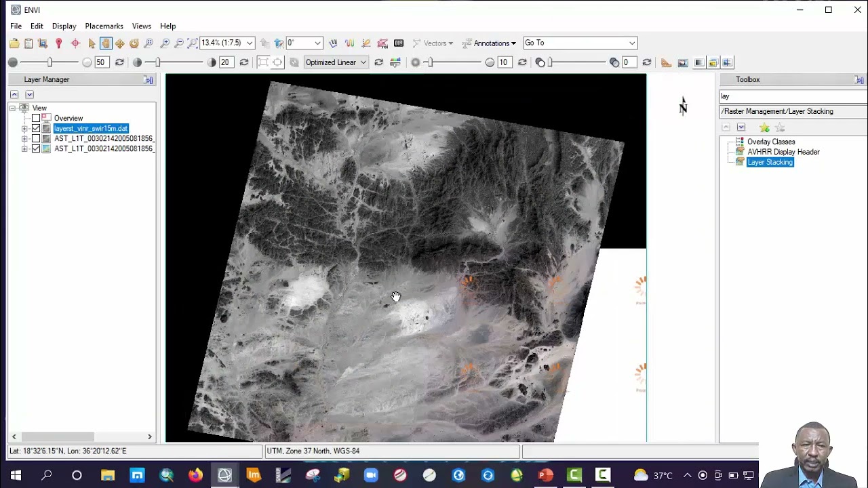
Task: Activate the Swipe tool
Action: click(x=728, y=62)
